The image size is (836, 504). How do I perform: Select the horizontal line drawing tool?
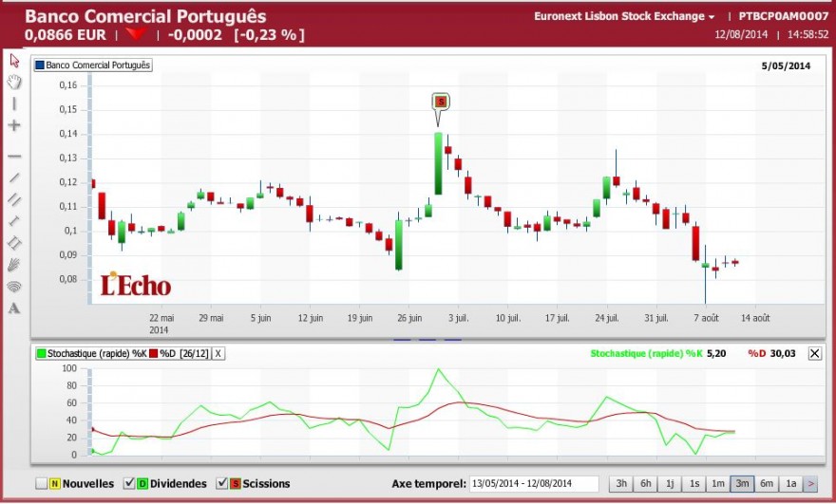pos(14,156)
